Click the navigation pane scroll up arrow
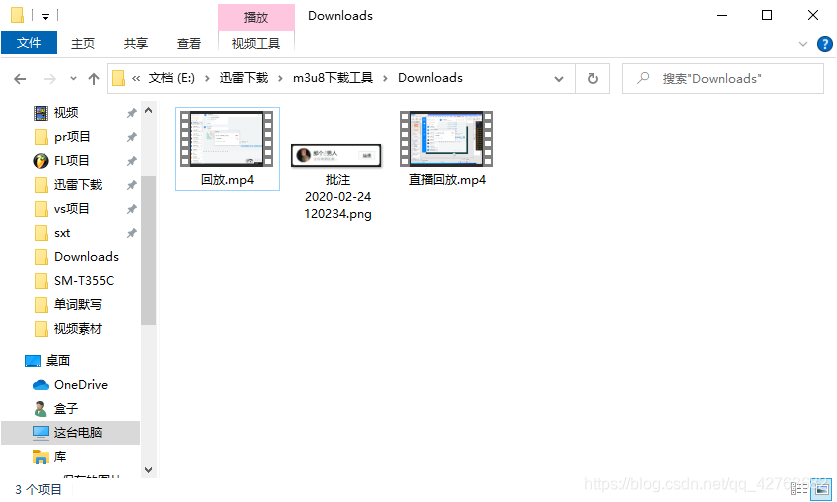Viewport: 837px width, 502px height. 148,111
